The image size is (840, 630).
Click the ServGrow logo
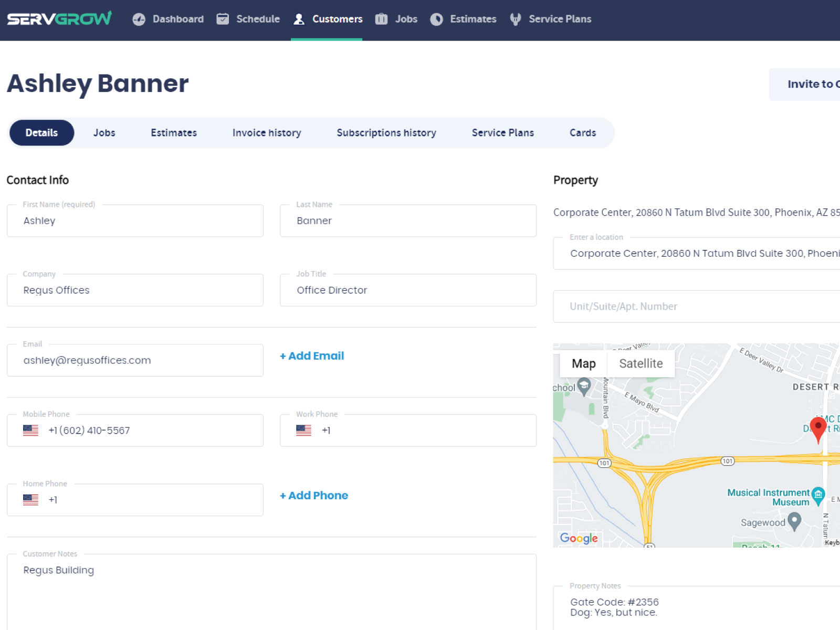(x=58, y=18)
